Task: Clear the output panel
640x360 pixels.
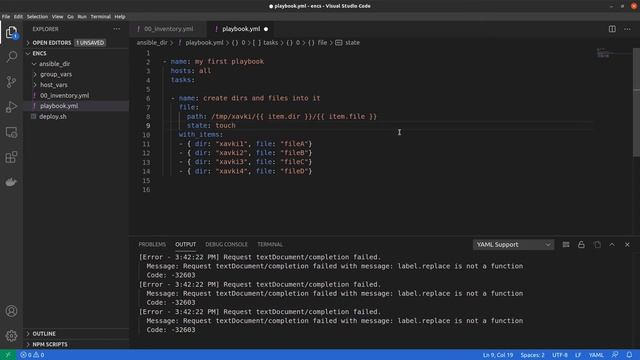Action: click(x=566, y=244)
